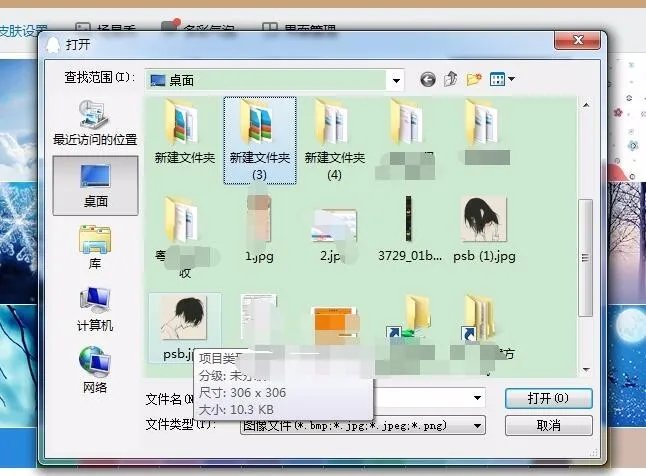Expand the 查找范围 location dropdown
The image size is (646, 476).
click(396, 80)
